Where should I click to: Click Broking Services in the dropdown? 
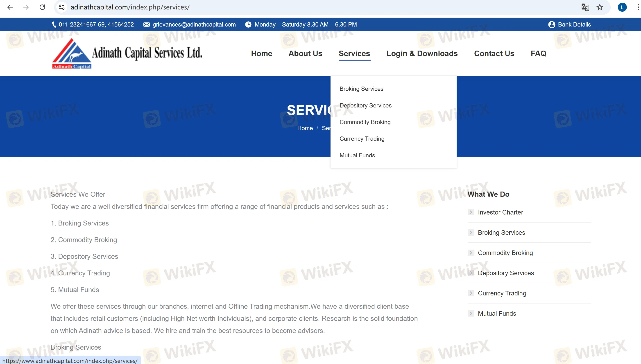361,89
